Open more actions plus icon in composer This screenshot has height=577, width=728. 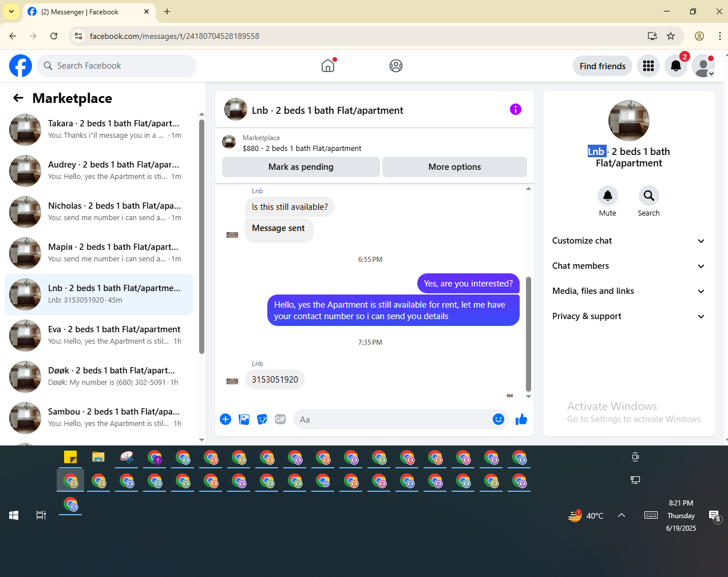225,419
